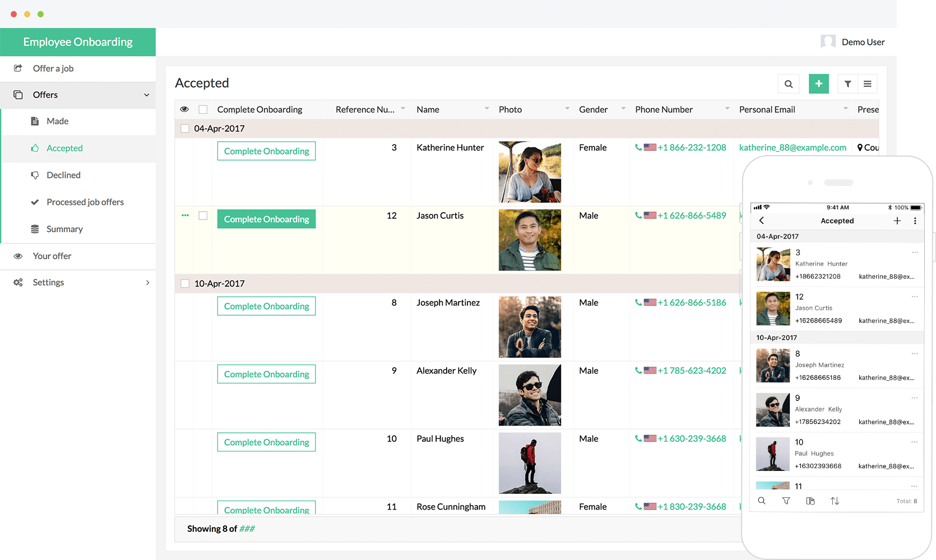
Task: Check the 04-Apr-2017 group checkbox
Action: pyautogui.click(x=184, y=128)
